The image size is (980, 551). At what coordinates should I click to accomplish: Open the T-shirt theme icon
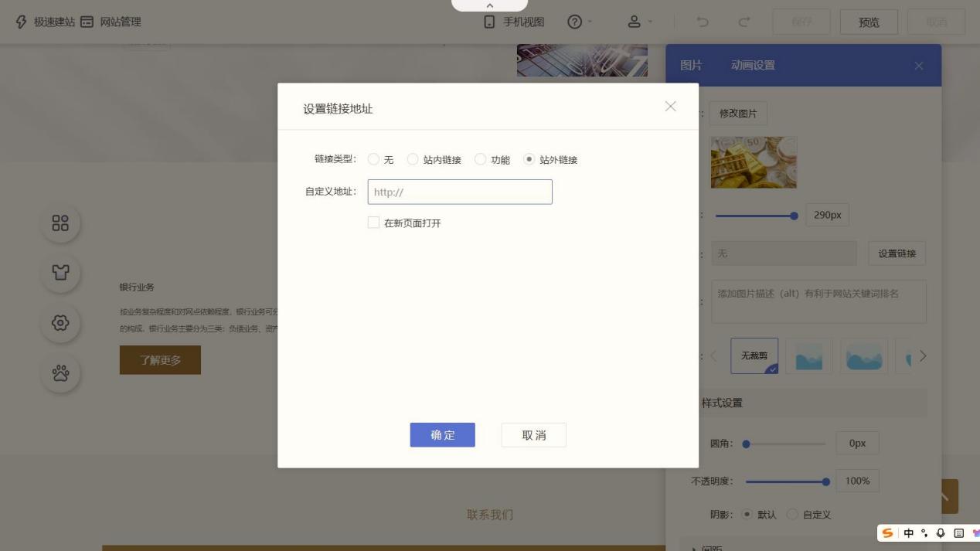[60, 273]
